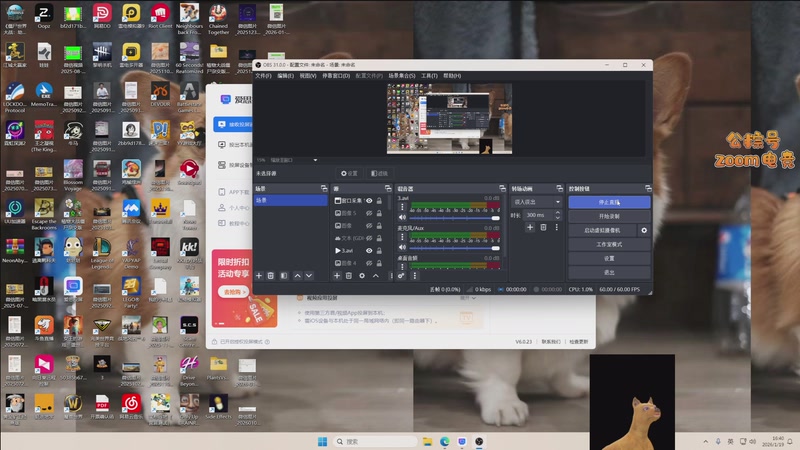
Task: Open transition properties three-dot menu
Action: click(x=557, y=228)
